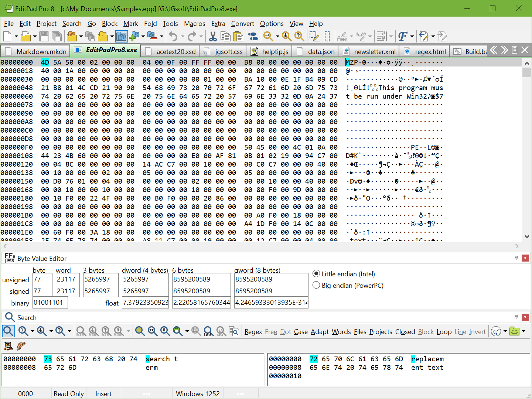Open the Open file dropdown arrow
This screenshot has height=399, width=532.
[35, 36]
